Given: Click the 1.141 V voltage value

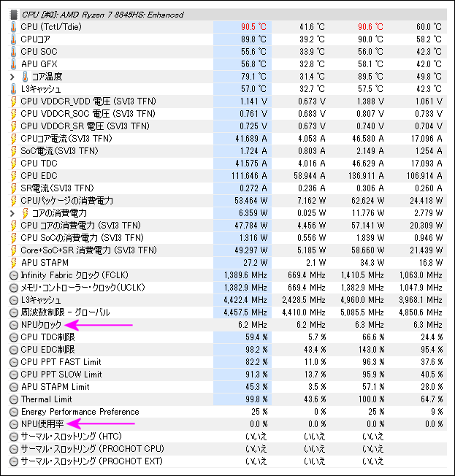Looking at the screenshot, I should tap(253, 101).
